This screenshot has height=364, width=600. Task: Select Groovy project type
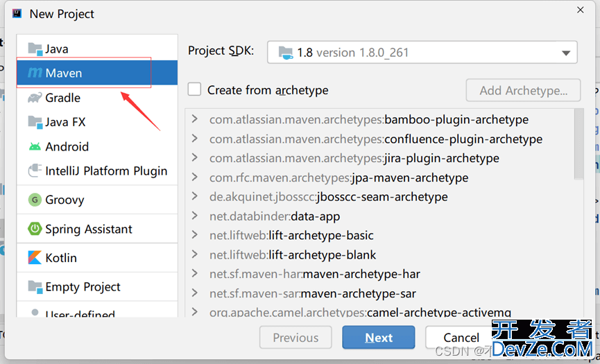click(x=97, y=200)
